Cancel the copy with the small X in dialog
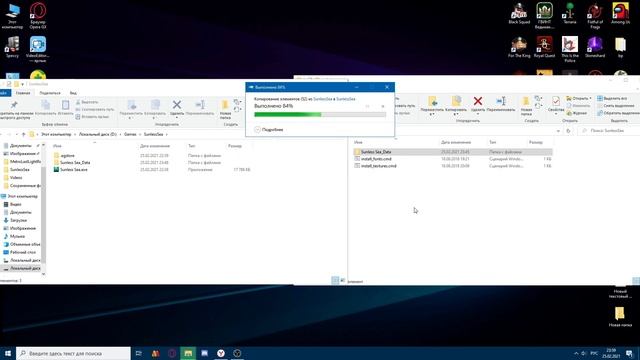The height and width of the screenshot is (360, 640). click(x=382, y=106)
